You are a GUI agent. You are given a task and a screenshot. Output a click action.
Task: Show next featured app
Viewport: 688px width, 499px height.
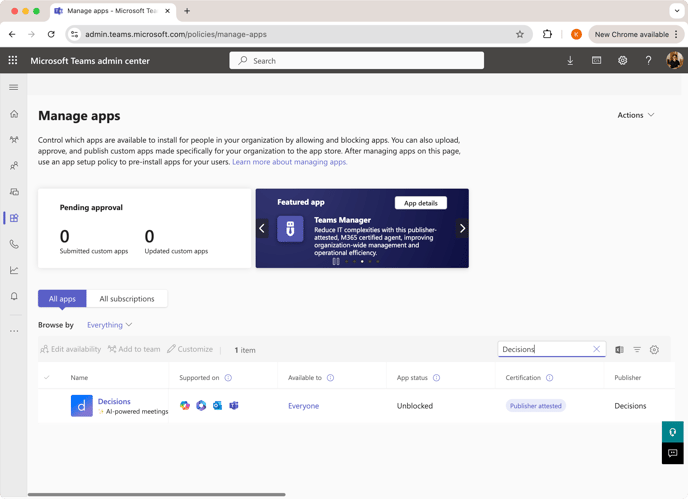click(x=462, y=228)
